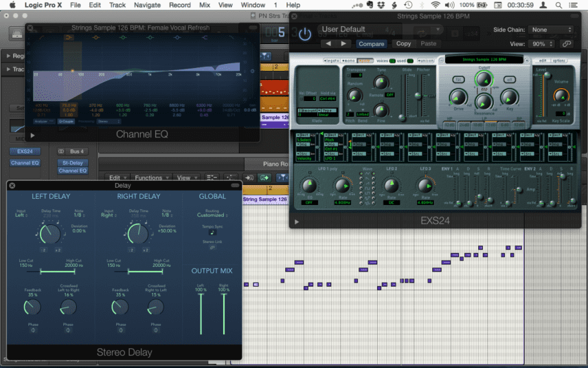Click Time Machine icon in menu bar
Viewport: 588px width, 368px height.
(409, 6)
